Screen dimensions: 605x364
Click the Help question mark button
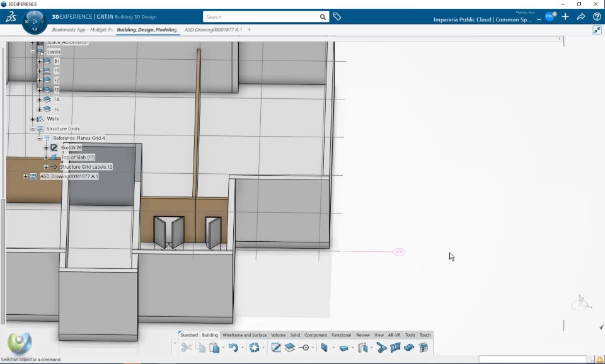pos(596,17)
